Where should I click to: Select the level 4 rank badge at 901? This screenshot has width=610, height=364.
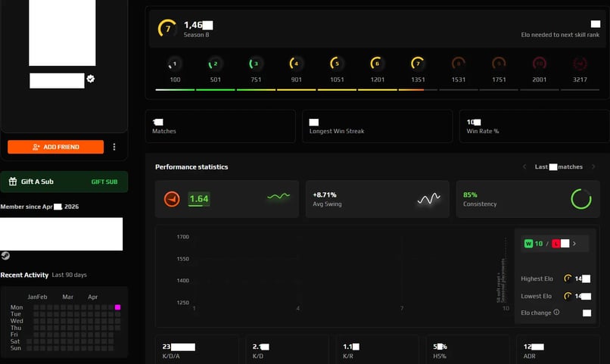click(x=296, y=64)
